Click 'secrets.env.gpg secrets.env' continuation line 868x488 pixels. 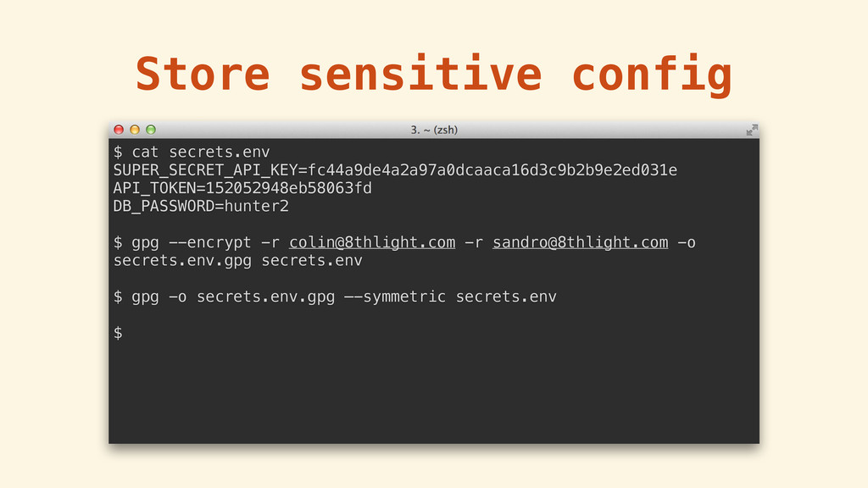pos(238,261)
